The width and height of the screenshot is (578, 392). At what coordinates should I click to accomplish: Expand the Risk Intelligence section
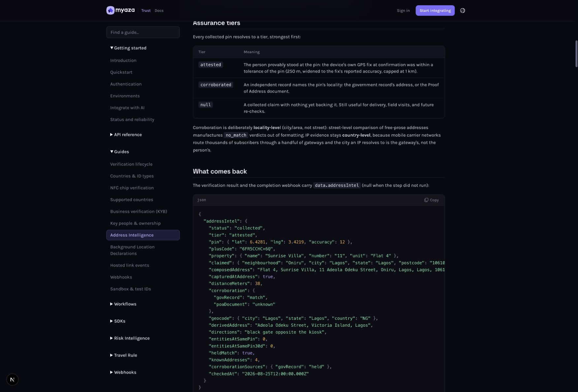130,338
